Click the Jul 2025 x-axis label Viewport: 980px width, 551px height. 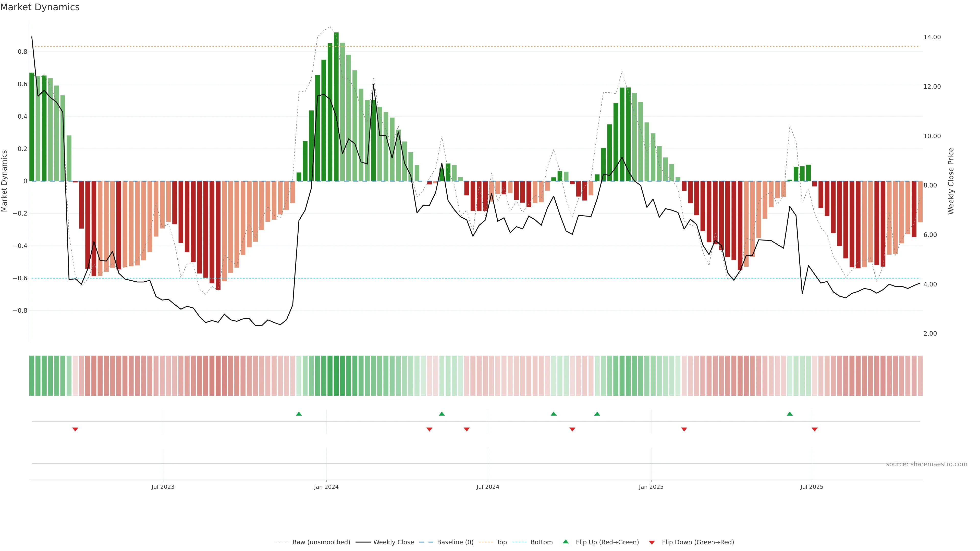pyautogui.click(x=812, y=487)
